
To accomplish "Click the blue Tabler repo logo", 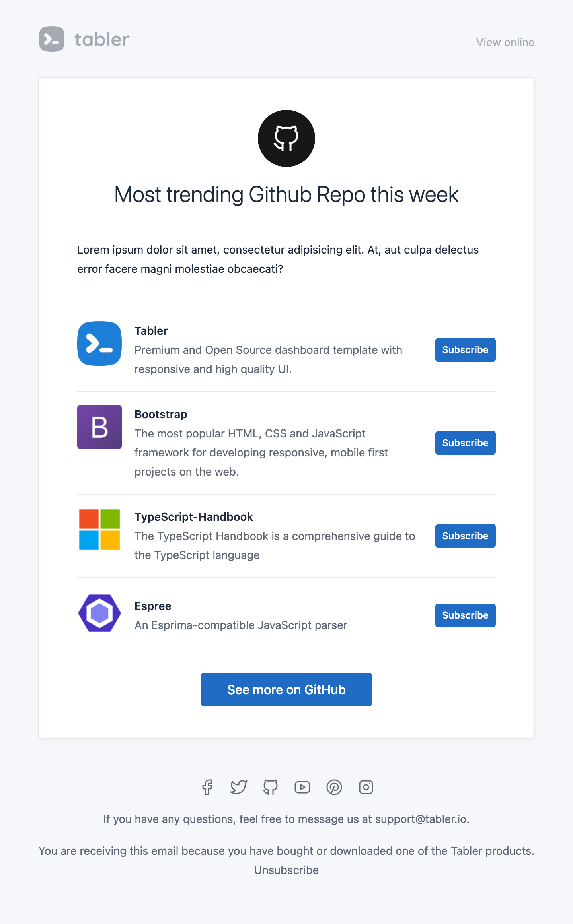I will point(99,344).
